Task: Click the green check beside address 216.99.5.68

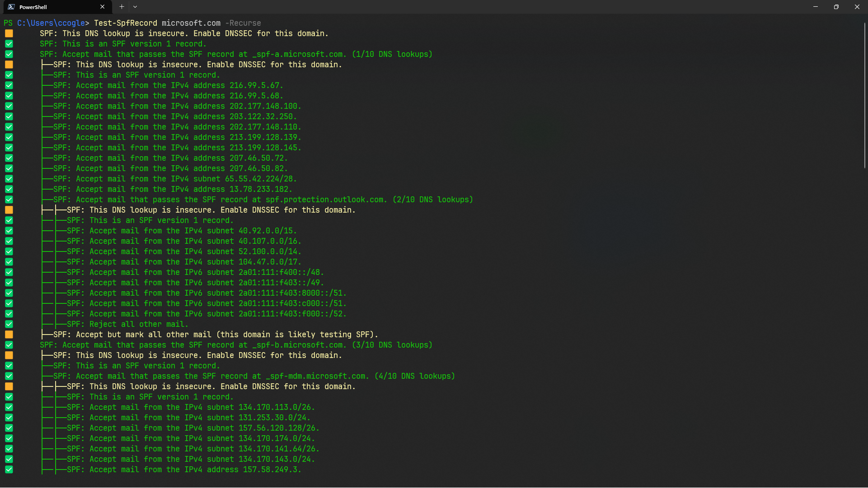Action: point(9,96)
